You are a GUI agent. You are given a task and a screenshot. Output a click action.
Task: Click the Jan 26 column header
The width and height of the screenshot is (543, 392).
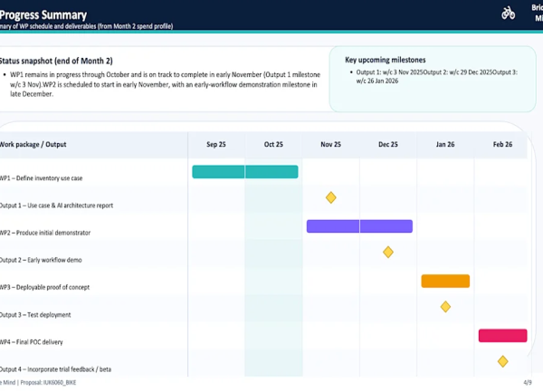click(x=445, y=145)
